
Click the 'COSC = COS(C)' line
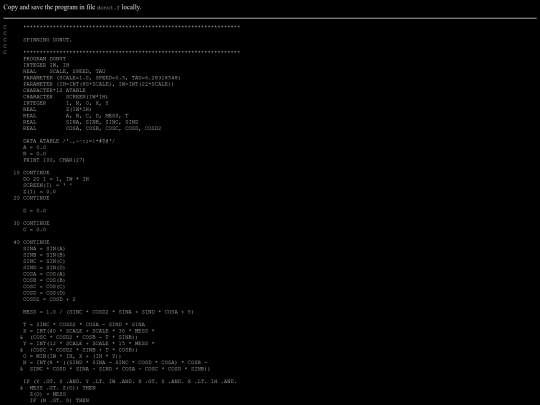pyautogui.click(x=44, y=287)
